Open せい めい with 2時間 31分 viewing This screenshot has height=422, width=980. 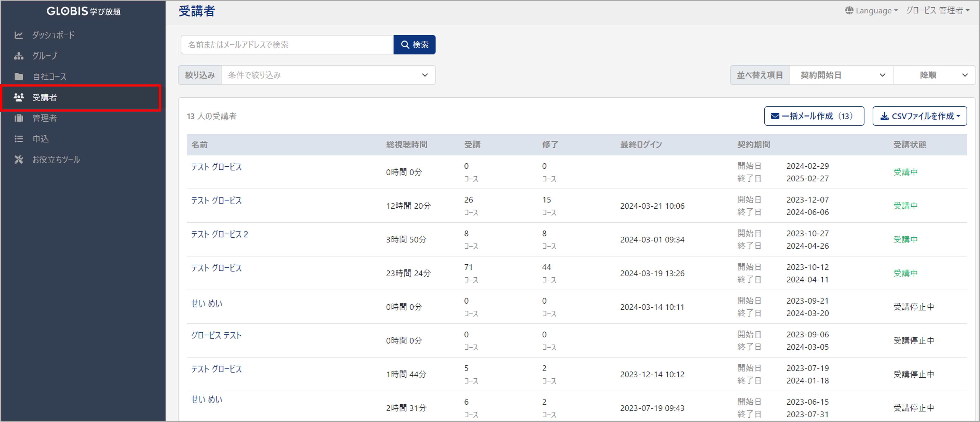click(207, 399)
